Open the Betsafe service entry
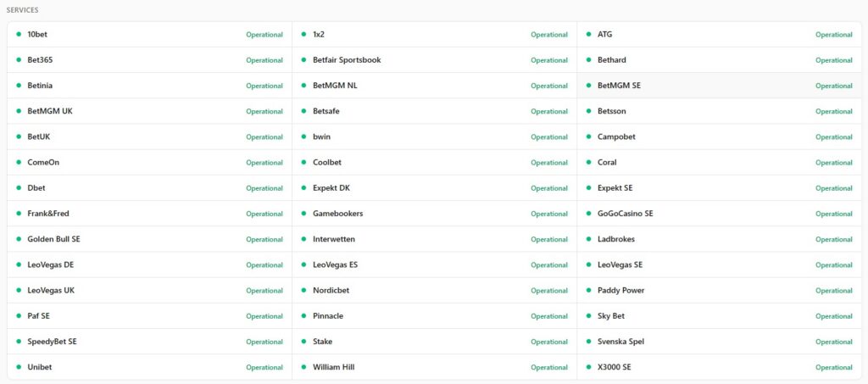This screenshot has width=868, height=384. (x=435, y=111)
